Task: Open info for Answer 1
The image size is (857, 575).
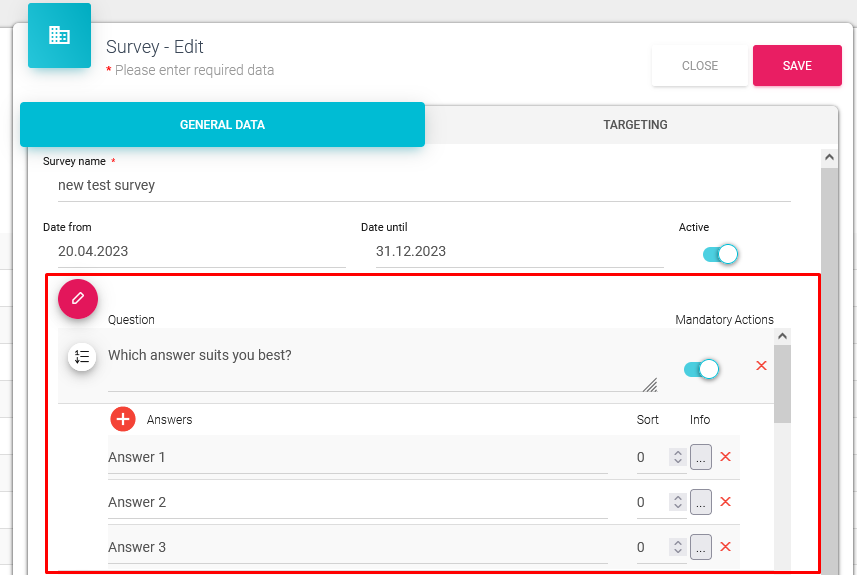Action: pos(701,457)
